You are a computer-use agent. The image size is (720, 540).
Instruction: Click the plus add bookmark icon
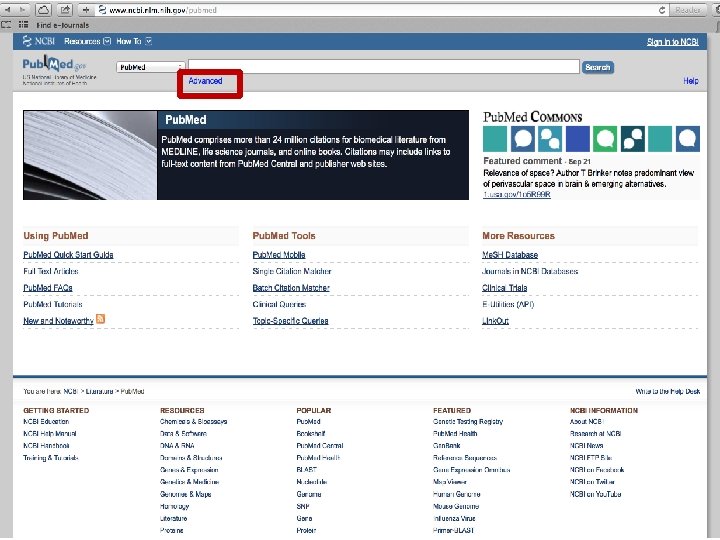click(86, 9)
